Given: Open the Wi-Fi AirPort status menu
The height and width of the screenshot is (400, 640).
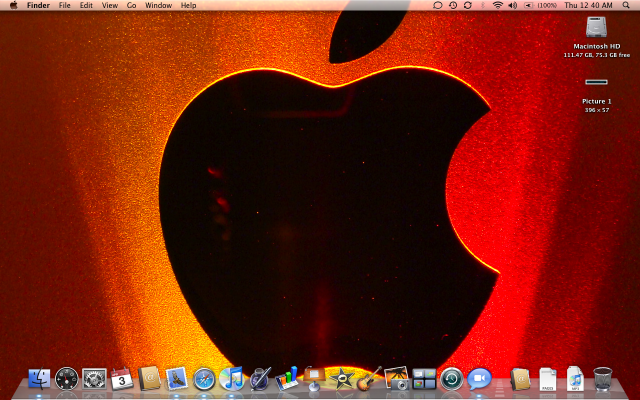Looking at the screenshot, I should point(498,5).
